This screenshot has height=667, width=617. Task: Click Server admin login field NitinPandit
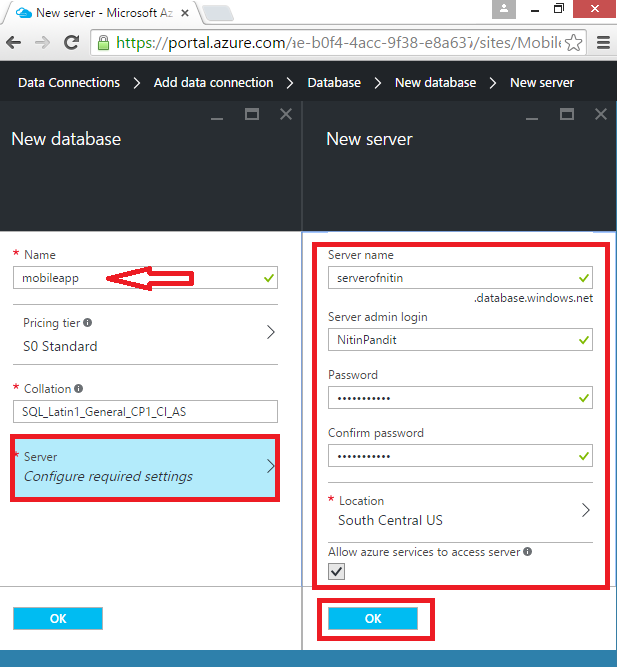(x=460, y=339)
